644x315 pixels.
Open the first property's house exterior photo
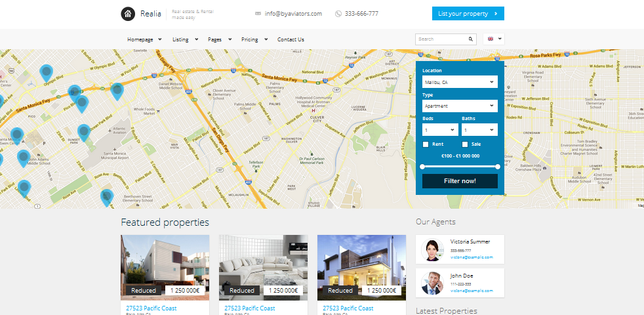point(165,268)
